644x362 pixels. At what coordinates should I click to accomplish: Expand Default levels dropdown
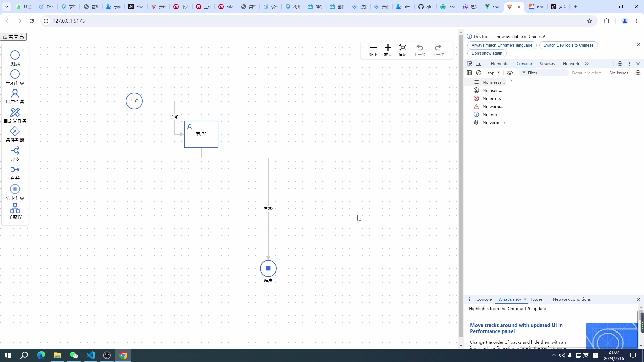pos(586,73)
